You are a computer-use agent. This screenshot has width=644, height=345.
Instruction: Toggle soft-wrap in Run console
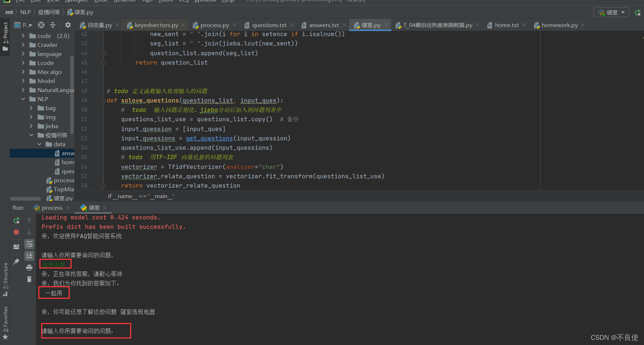click(x=29, y=244)
